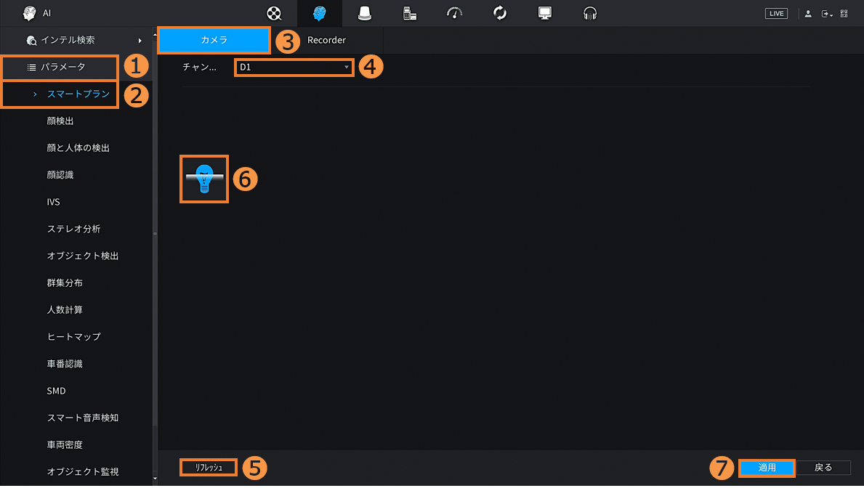
Task: Click the user account icon
Action: coord(808,14)
